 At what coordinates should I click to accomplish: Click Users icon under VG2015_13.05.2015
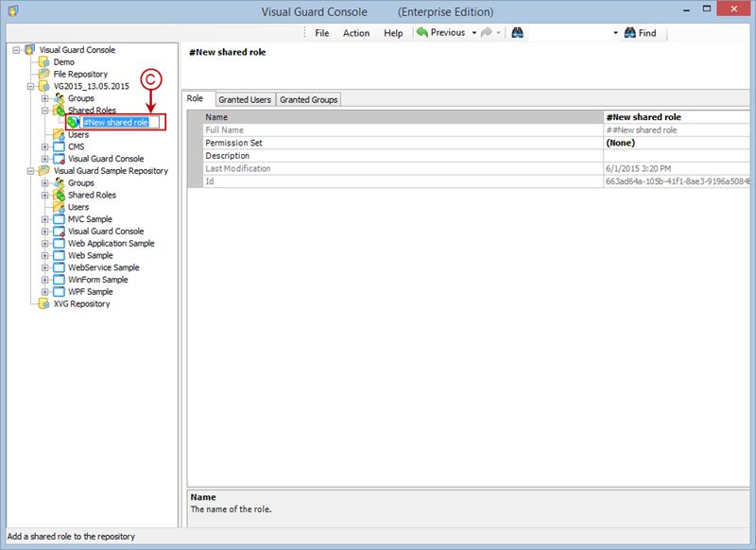coord(59,134)
